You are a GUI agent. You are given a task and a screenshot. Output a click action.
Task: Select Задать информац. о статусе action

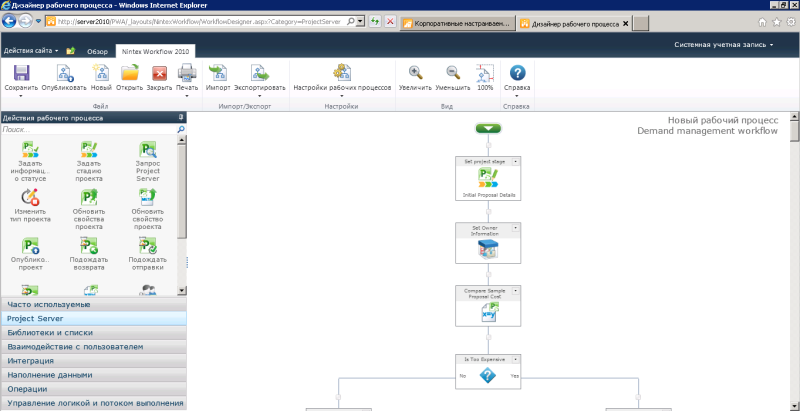(x=30, y=162)
